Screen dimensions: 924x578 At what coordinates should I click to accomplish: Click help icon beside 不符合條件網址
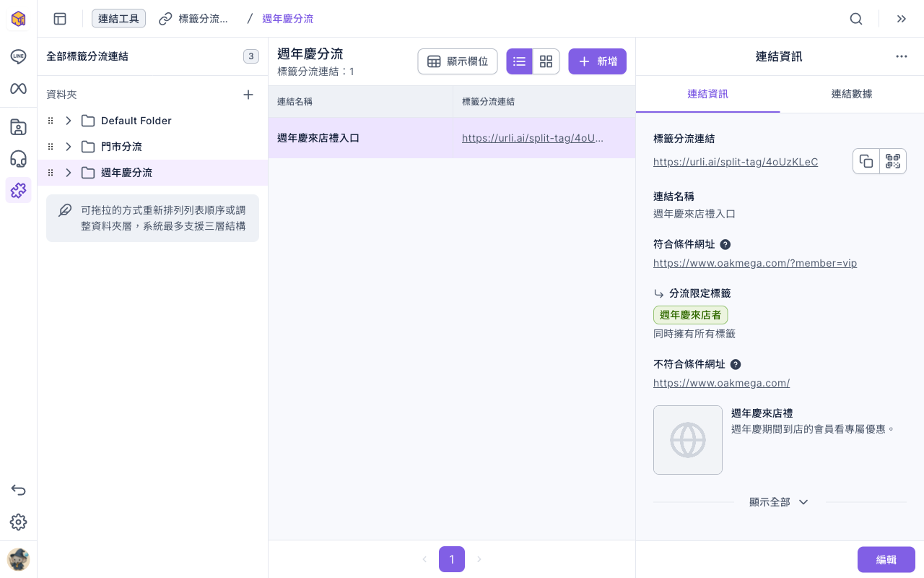[x=736, y=364]
